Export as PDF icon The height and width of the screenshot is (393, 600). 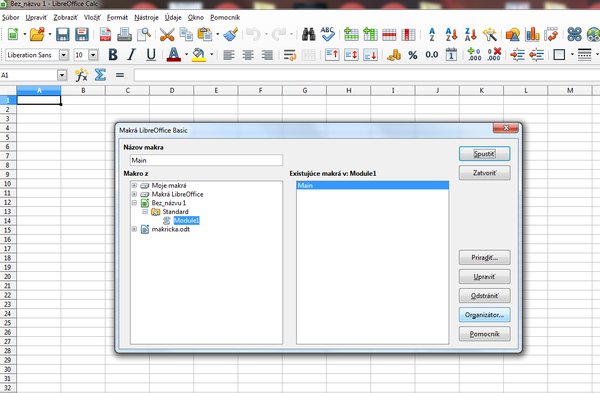pos(105,34)
